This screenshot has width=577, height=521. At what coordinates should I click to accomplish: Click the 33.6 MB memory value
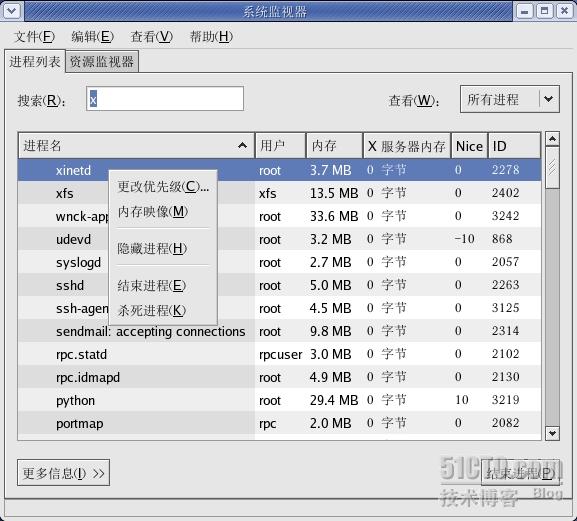pyautogui.click(x=334, y=216)
